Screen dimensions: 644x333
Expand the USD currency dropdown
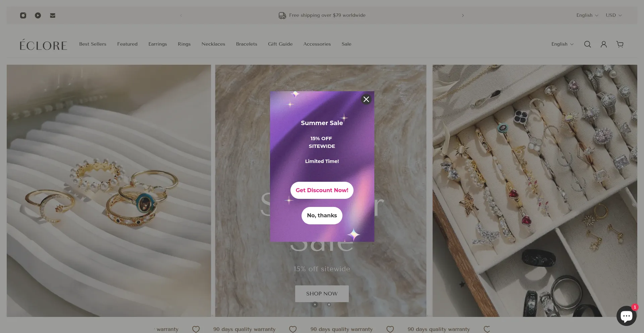pyautogui.click(x=613, y=15)
